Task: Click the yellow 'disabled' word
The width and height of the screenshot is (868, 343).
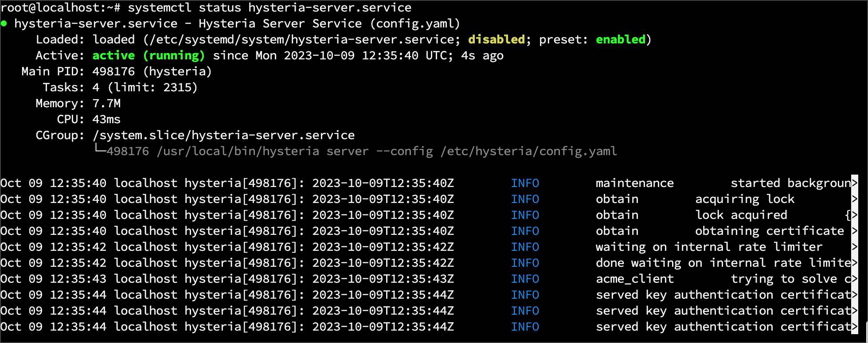Action: pos(497,39)
